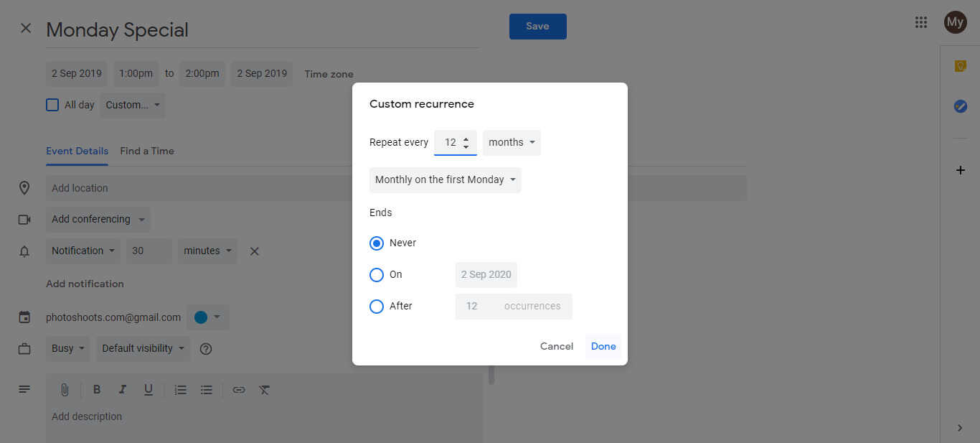Switch to the Find a Time tab
Image resolution: width=980 pixels, height=443 pixels.
pyautogui.click(x=147, y=151)
